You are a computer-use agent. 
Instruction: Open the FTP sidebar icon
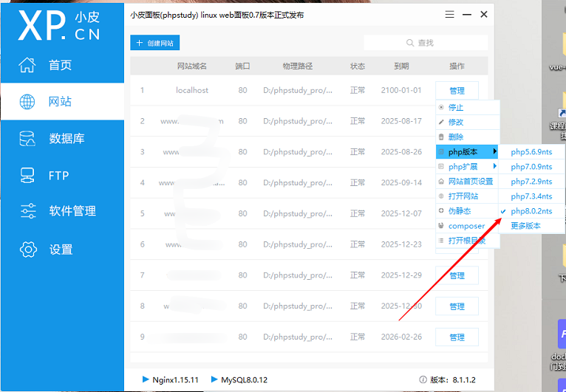click(x=27, y=175)
